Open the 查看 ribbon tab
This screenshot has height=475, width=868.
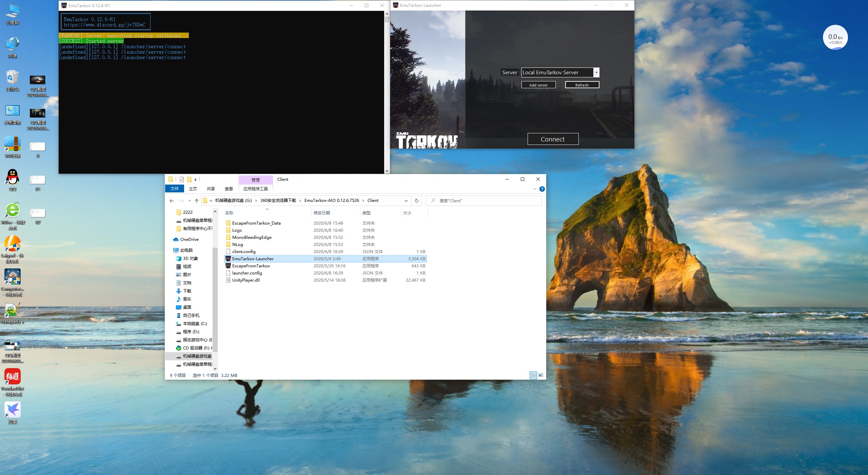pyautogui.click(x=229, y=189)
